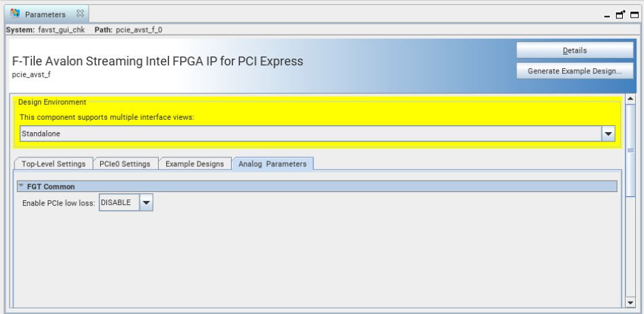This screenshot has height=314, width=644.
Task: Click the Parameters tab label
Action: tap(45, 14)
